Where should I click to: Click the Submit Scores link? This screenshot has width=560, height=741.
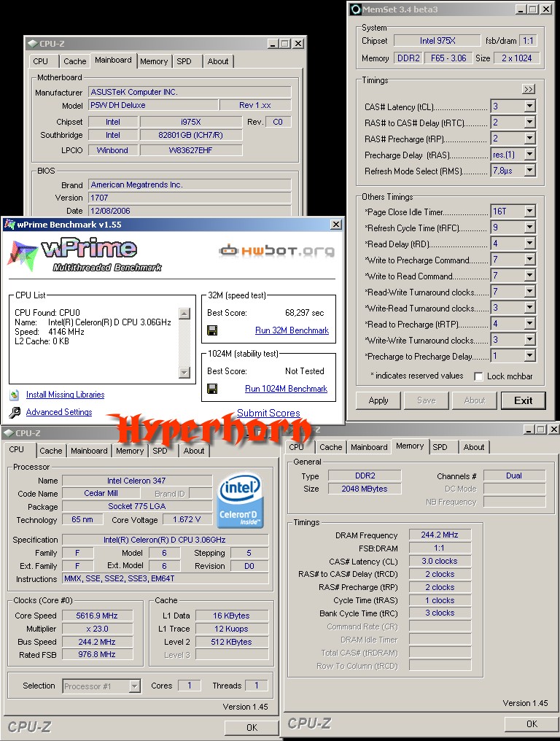pyautogui.click(x=268, y=413)
